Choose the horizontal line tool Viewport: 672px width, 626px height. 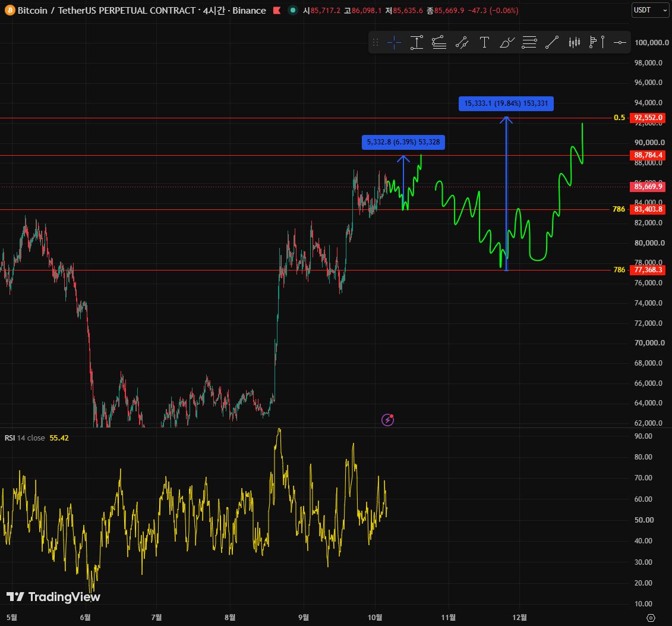pyautogui.click(x=620, y=42)
